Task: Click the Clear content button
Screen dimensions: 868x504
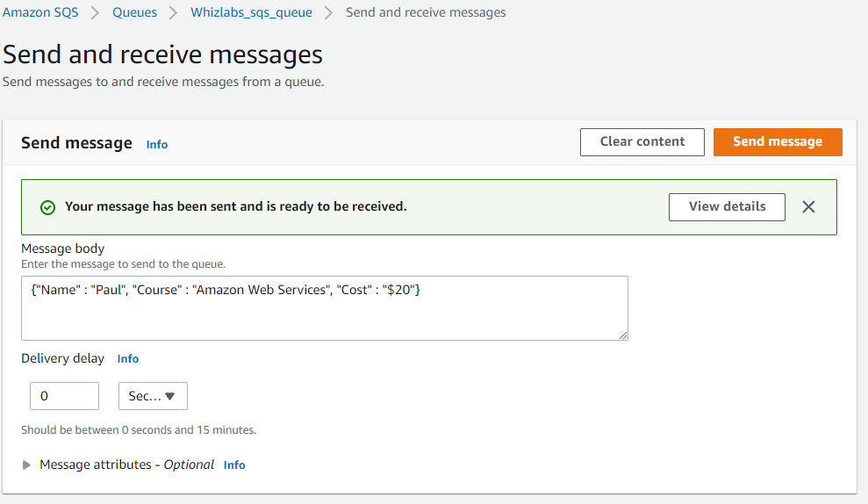Action: pos(642,142)
